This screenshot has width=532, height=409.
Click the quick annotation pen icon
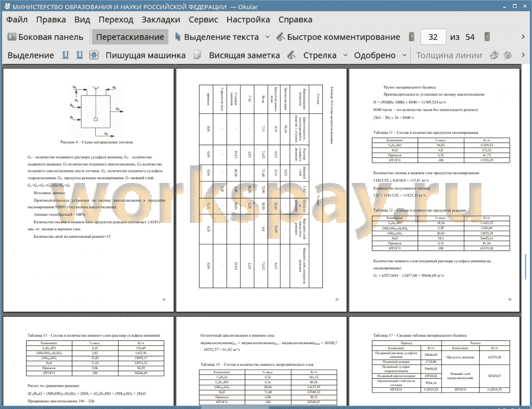(280, 37)
